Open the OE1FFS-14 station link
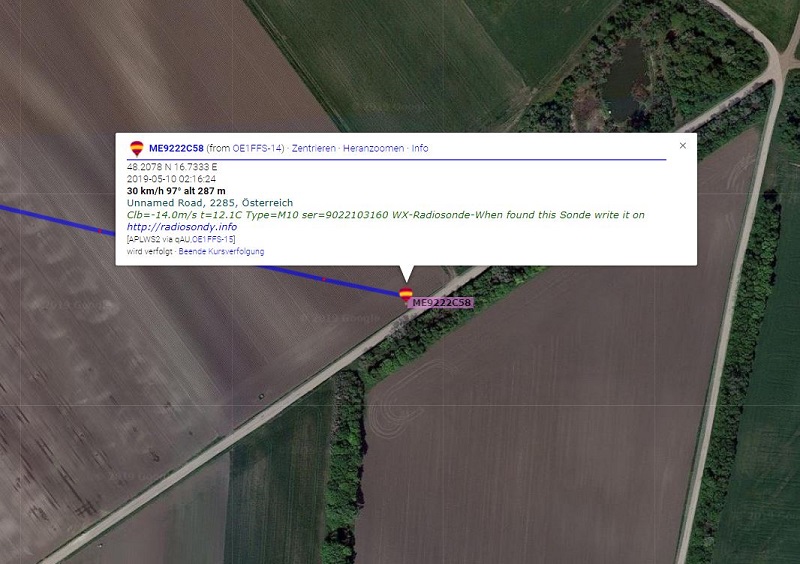The width and height of the screenshot is (800, 564). [257, 148]
